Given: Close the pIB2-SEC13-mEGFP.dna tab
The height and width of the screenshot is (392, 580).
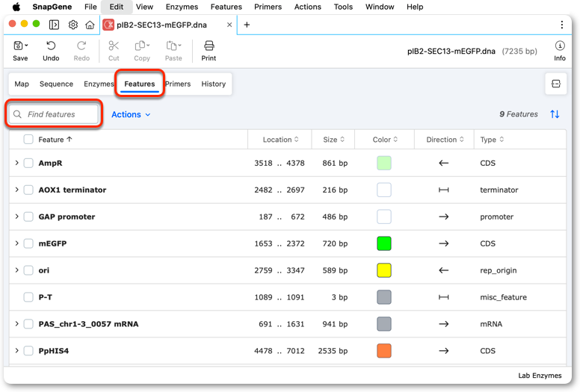Looking at the screenshot, I should (x=229, y=25).
